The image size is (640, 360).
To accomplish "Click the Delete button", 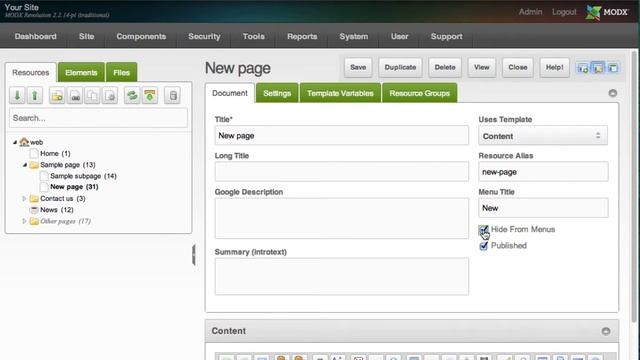I will coord(445,67).
